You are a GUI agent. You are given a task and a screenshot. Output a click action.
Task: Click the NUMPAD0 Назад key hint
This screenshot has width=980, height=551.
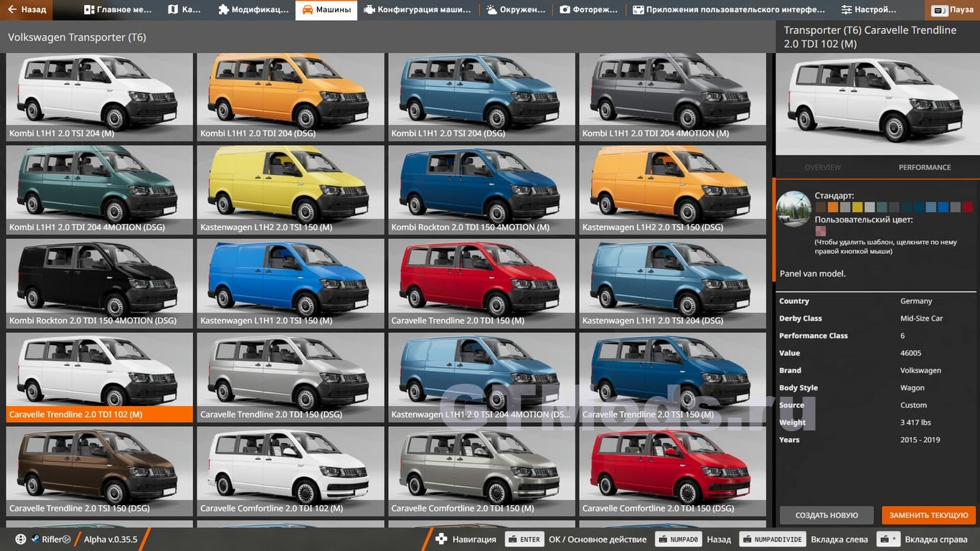[x=678, y=540]
